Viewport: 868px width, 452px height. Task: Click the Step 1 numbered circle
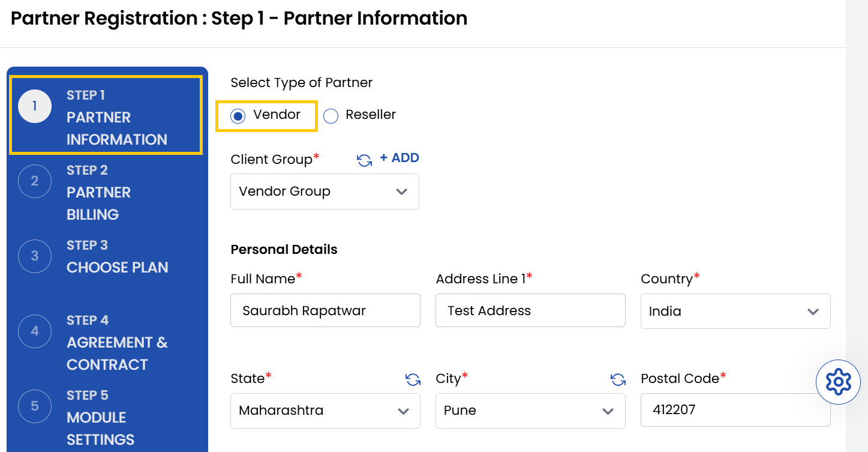35,106
